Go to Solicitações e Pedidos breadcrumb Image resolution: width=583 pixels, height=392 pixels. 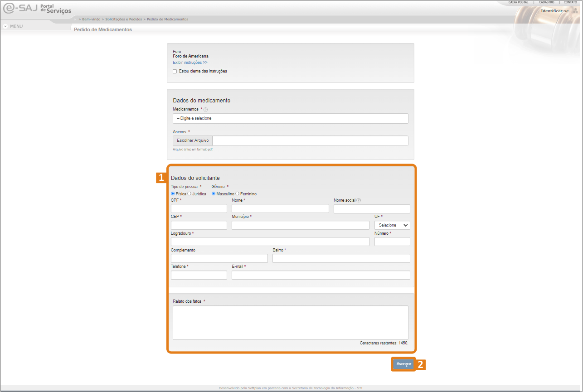[x=123, y=19]
